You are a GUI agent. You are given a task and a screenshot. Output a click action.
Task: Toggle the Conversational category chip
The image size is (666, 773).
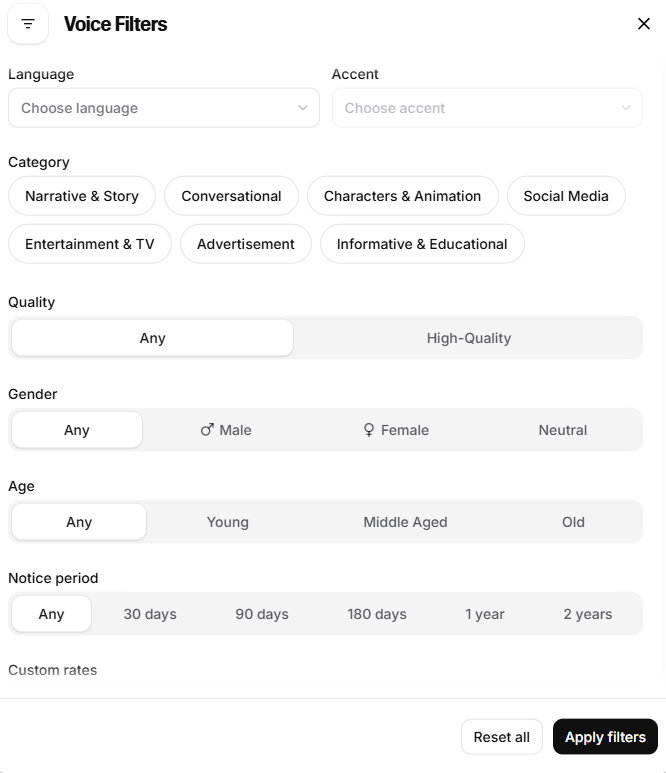231,196
